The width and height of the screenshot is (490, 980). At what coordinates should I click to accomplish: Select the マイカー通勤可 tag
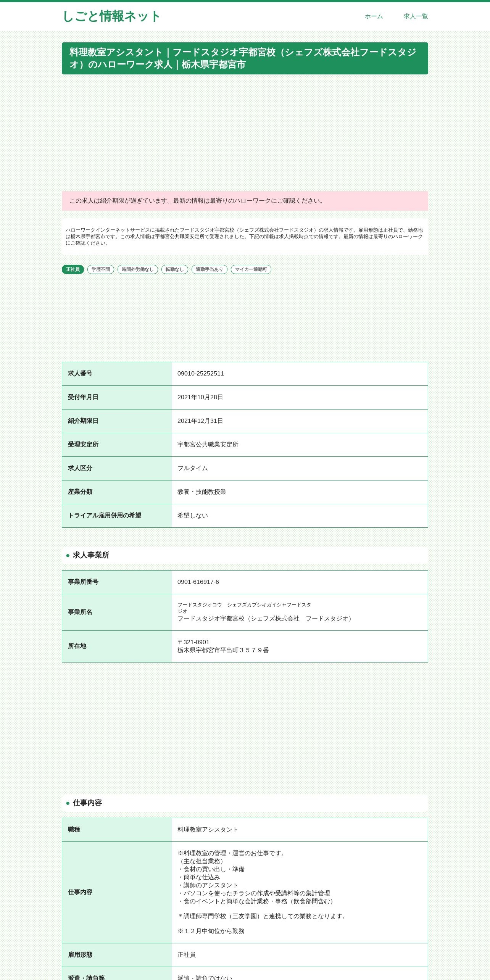click(251, 269)
